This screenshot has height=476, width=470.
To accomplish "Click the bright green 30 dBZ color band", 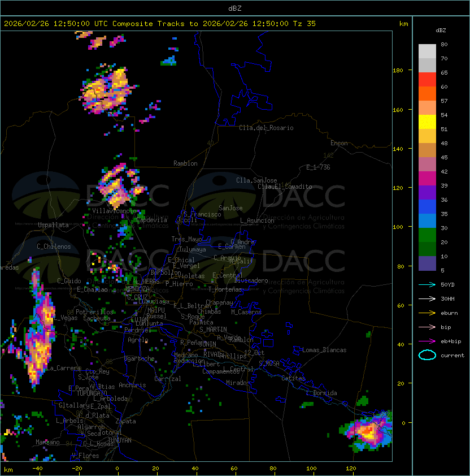I will 427,235.
